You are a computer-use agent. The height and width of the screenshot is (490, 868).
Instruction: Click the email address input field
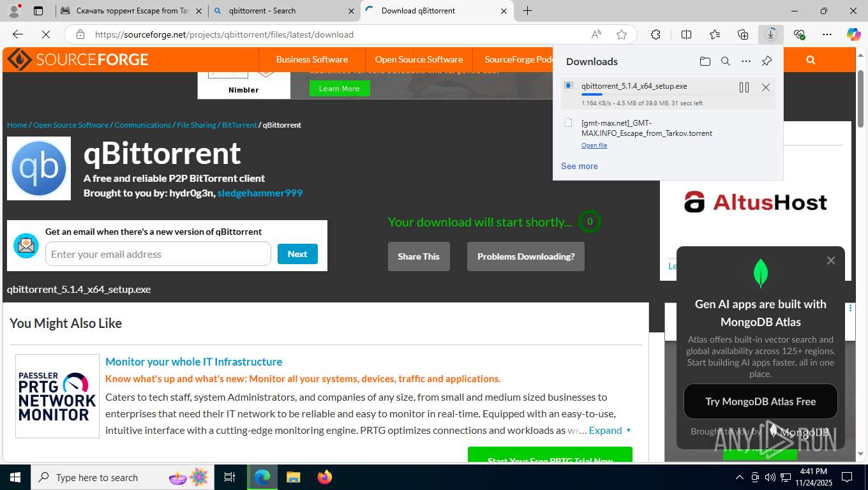point(158,254)
